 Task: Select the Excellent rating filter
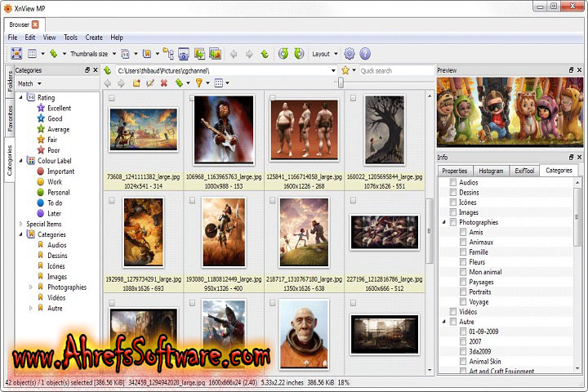58,108
